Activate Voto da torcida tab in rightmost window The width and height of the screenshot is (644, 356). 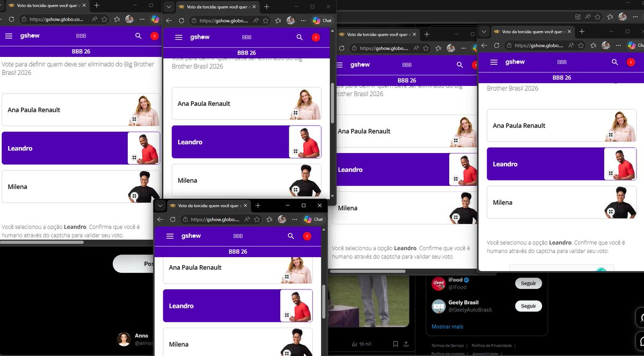point(531,32)
